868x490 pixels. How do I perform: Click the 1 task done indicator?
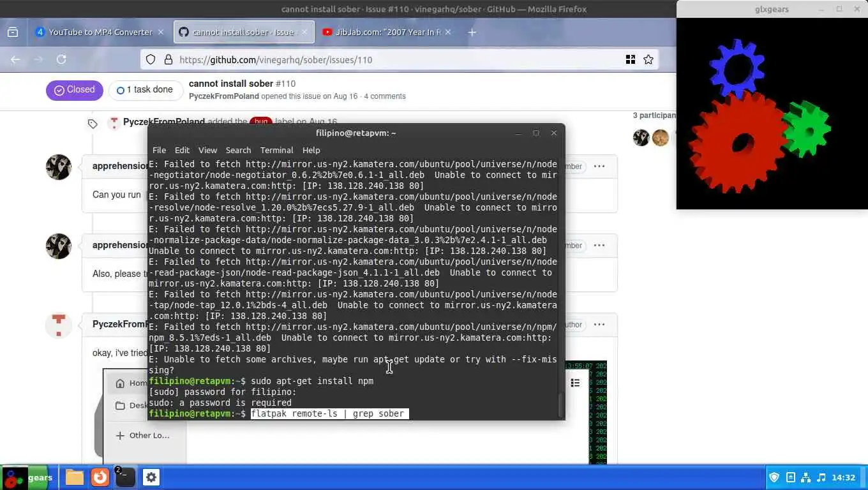[x=146, y=90]
